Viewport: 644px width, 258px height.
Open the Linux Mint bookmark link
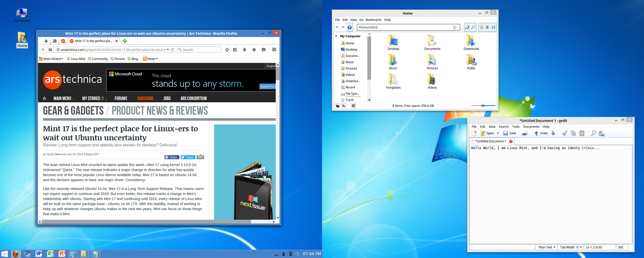click(x=76, y=59)
